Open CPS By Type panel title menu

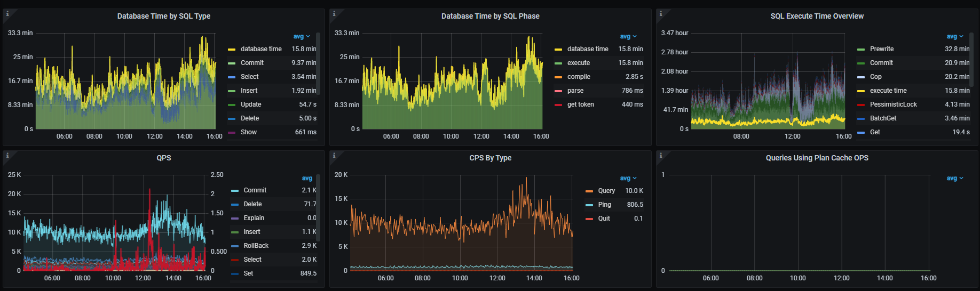(x=491, y=158)
